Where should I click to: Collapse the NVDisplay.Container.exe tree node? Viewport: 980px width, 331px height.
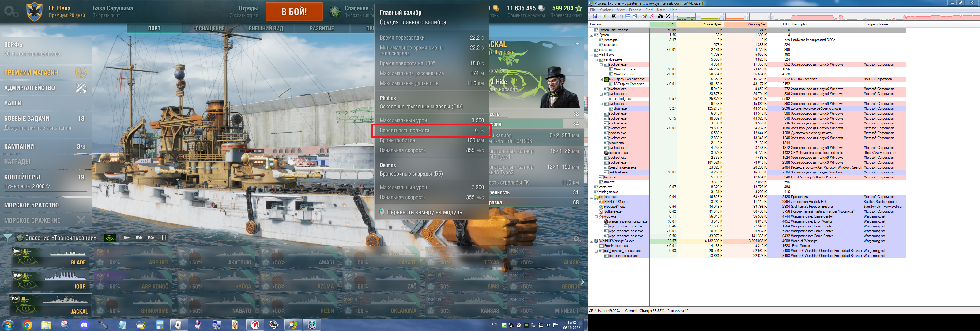[x=601, y=79]
